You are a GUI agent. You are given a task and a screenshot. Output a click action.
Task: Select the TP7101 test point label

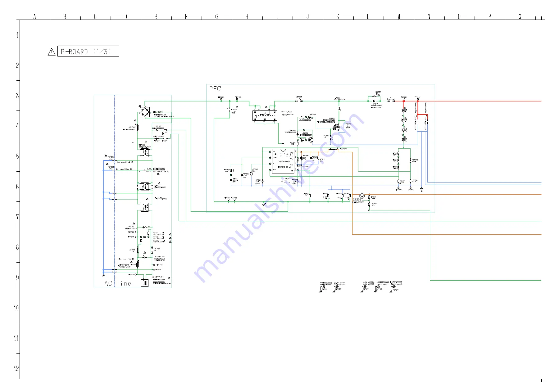point(159,270)
